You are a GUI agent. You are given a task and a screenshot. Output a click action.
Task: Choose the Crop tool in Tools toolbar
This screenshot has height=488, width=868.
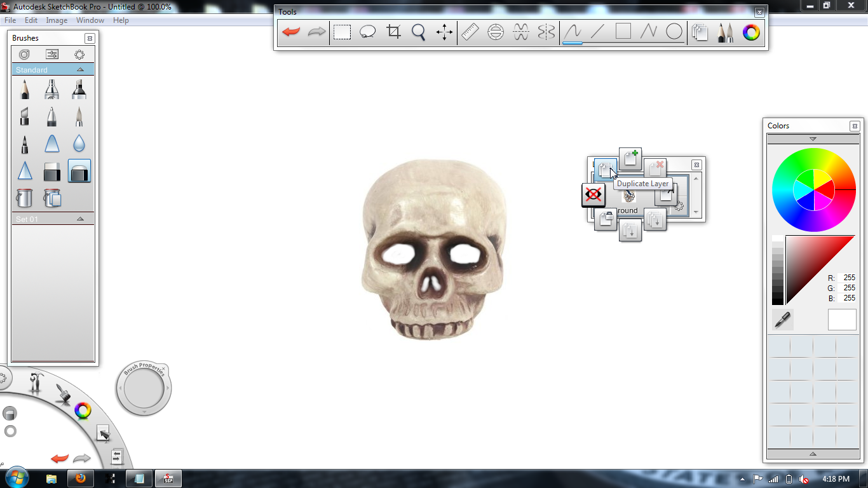(x=394, y=32)
